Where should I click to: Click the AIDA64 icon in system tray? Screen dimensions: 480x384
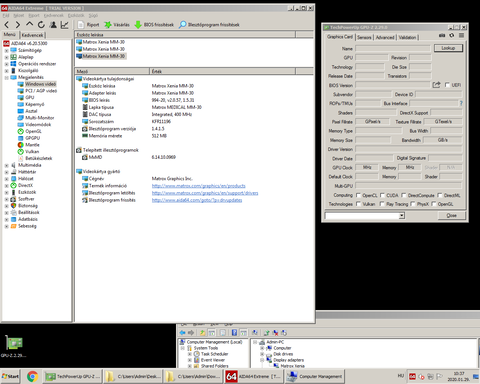[x=412, y=377]
